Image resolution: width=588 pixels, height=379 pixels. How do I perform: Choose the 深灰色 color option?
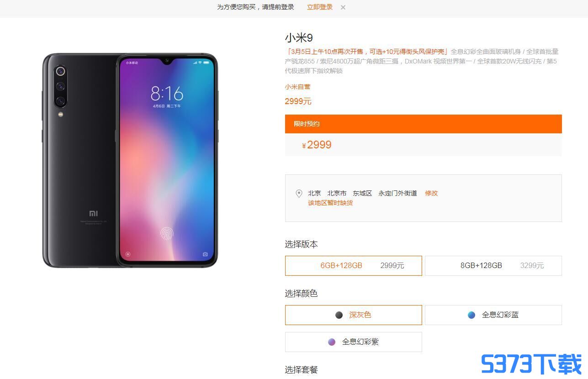tap(354, 315)
